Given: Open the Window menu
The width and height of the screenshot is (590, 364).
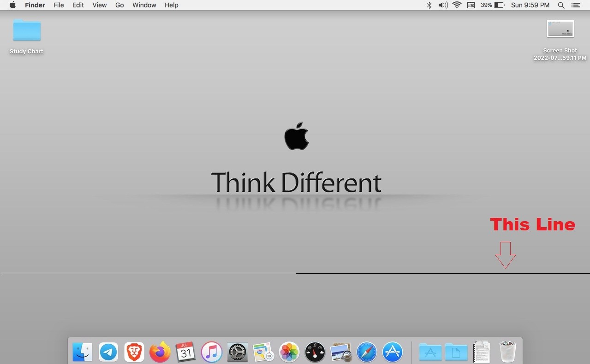Looking at the screenshot, I should pyautogui.click(x=144, y=5).
